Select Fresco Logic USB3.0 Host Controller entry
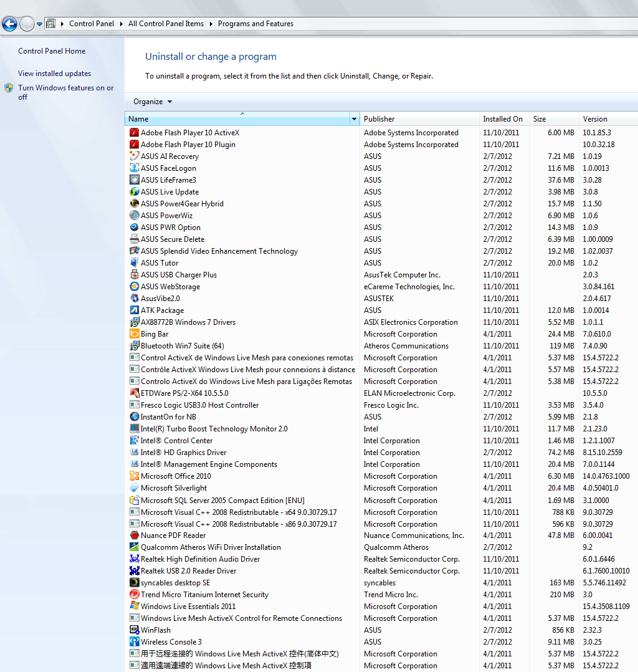 pyautogui.click(x=199, y=405)
